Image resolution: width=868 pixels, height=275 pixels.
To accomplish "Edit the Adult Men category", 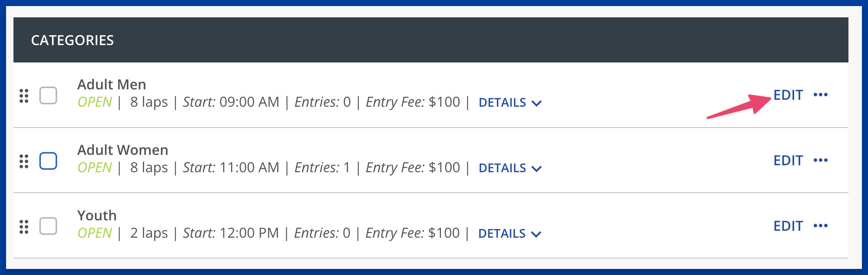I will (788, 95).
